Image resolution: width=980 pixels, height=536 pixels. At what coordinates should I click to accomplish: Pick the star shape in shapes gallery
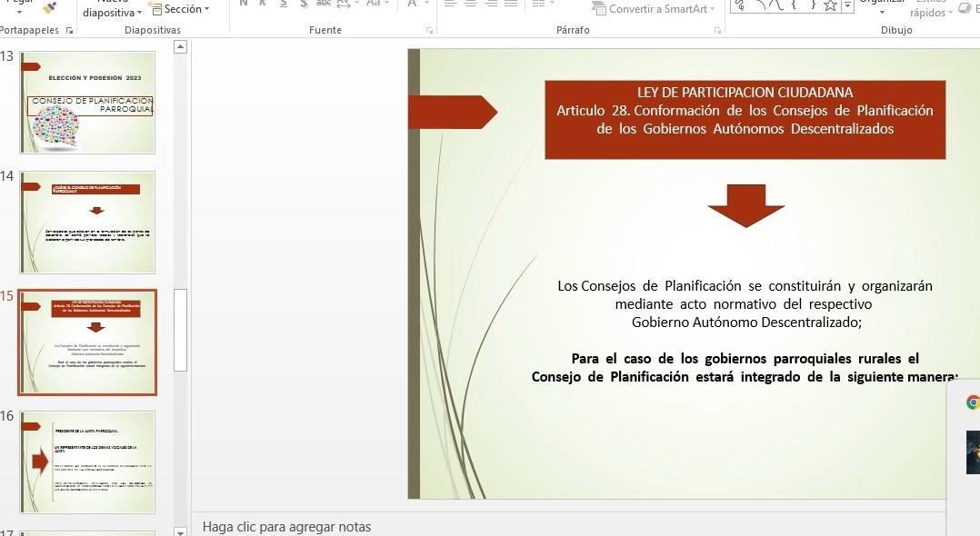tap(830, 5)
